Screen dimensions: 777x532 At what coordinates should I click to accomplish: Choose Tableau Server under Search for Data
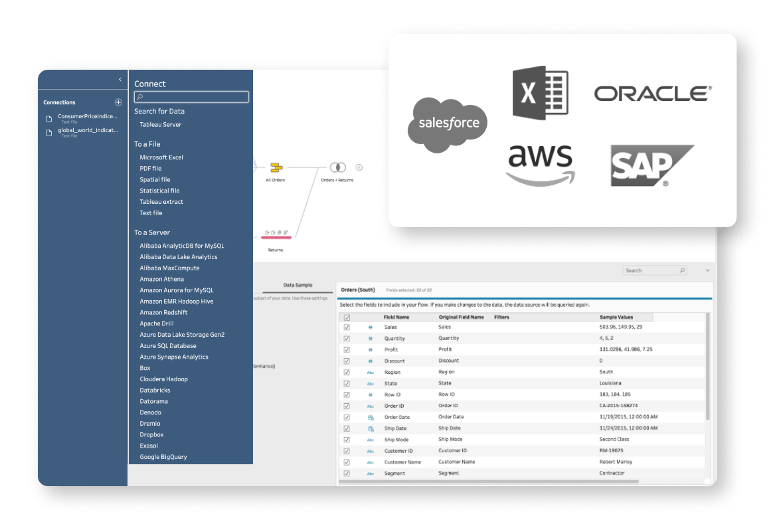coord(161,124)
